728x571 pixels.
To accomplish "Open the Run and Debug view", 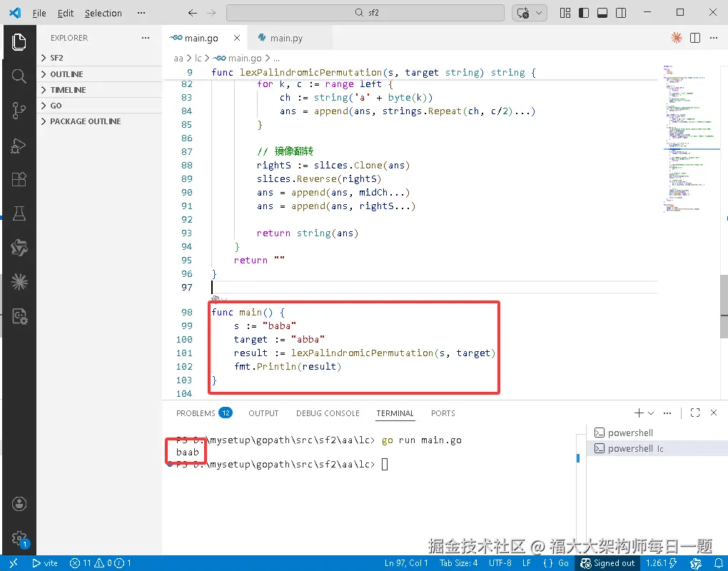I will [19, 146].
